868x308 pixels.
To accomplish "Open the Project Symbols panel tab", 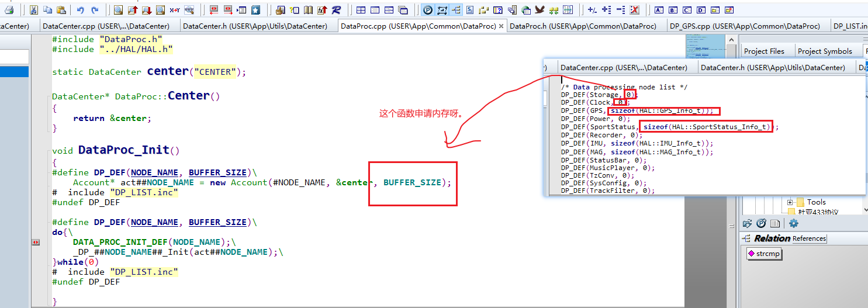I will tap(825, 51).
